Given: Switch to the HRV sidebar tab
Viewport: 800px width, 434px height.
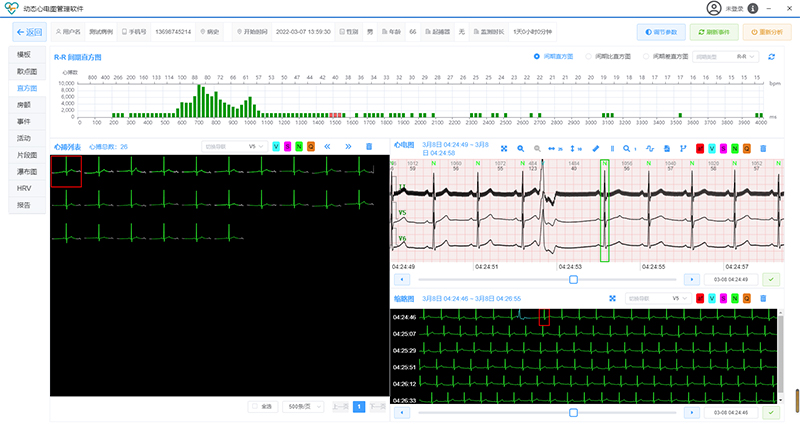Looking at the screenshot, I should pyautogui.click(x=26, y=189).
